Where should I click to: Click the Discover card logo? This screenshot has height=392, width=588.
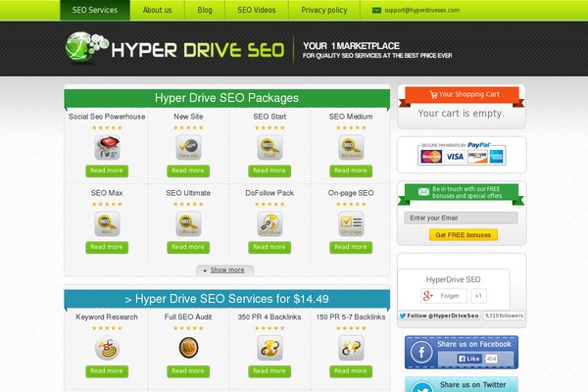[x=477, y=157]
